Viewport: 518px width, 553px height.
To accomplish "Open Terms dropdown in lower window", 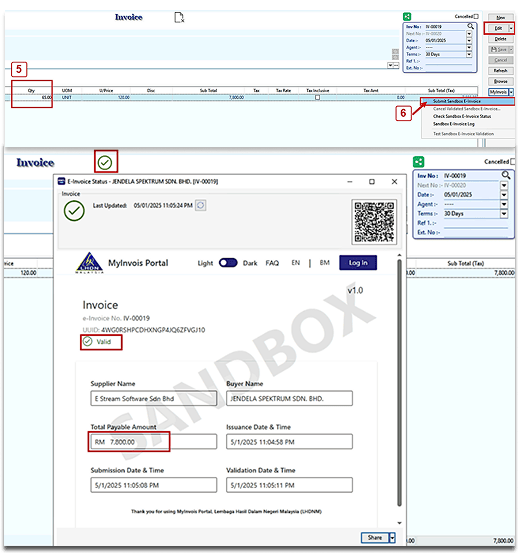I will [504, 213].
